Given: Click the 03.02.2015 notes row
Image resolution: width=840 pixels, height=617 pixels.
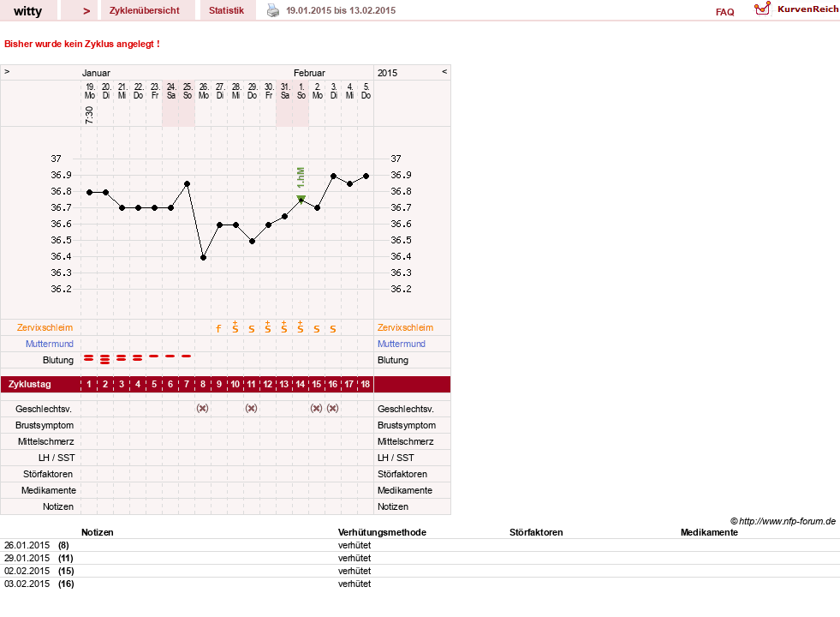Looking at the screenshot, I should tap(420, 584).
